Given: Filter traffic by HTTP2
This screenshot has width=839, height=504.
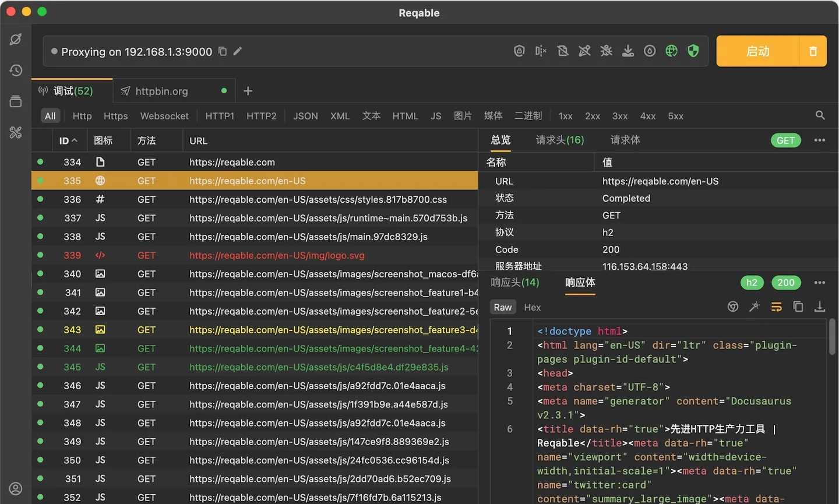Looking at the screenshot, I should pyautogui.click(x=262, y=116).
